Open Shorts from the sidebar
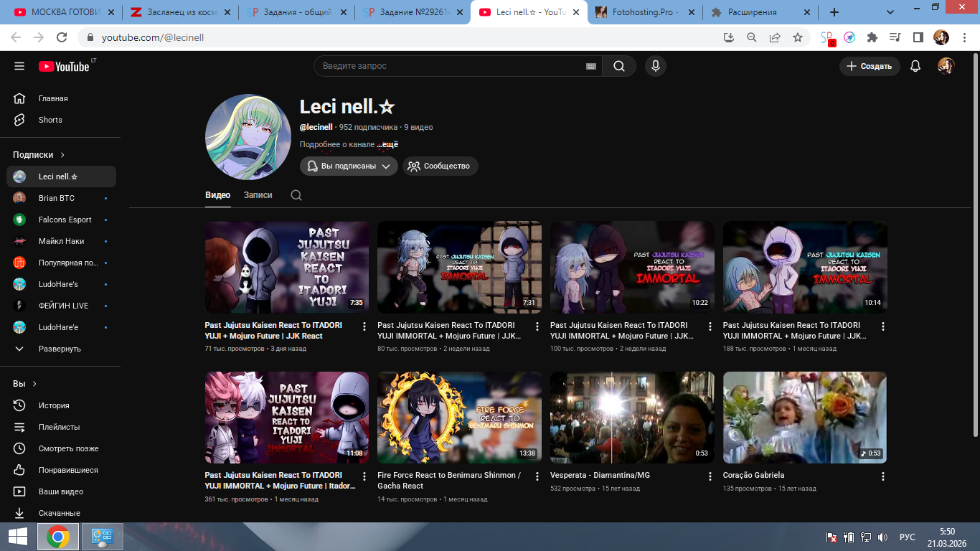Image resolution: width=980 pixels, height=551 pixels. [50, 120]
